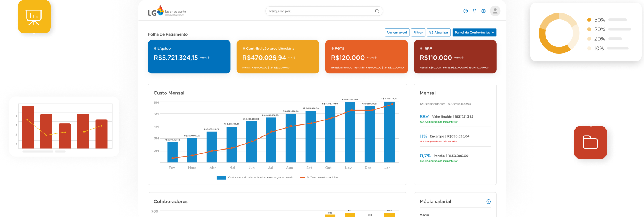This screenshot has height=217, width=644.
Task: Click the Atualizar refresh button
Action: [x=439, y=33]
